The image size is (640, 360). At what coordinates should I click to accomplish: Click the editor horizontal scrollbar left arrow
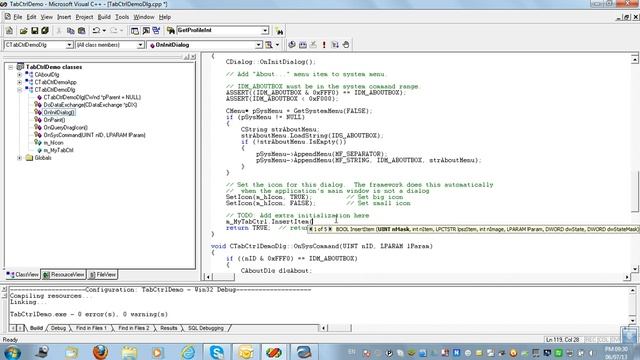208,277
